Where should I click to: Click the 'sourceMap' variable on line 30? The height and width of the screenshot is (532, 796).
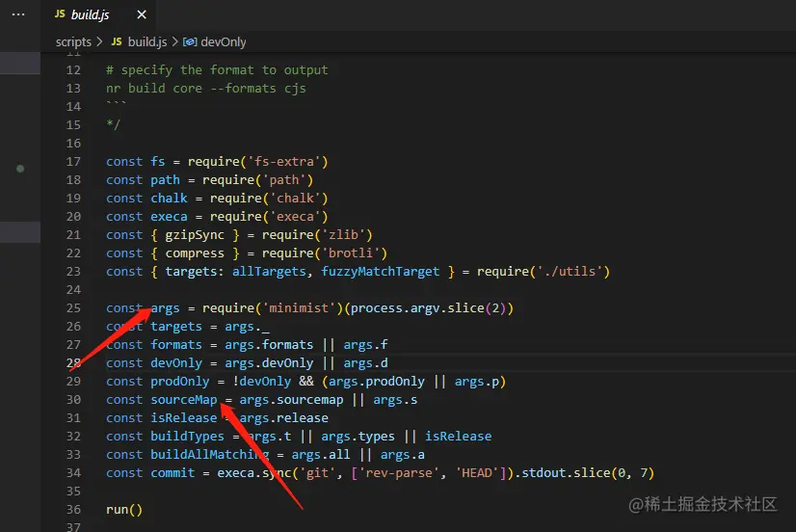184,400
